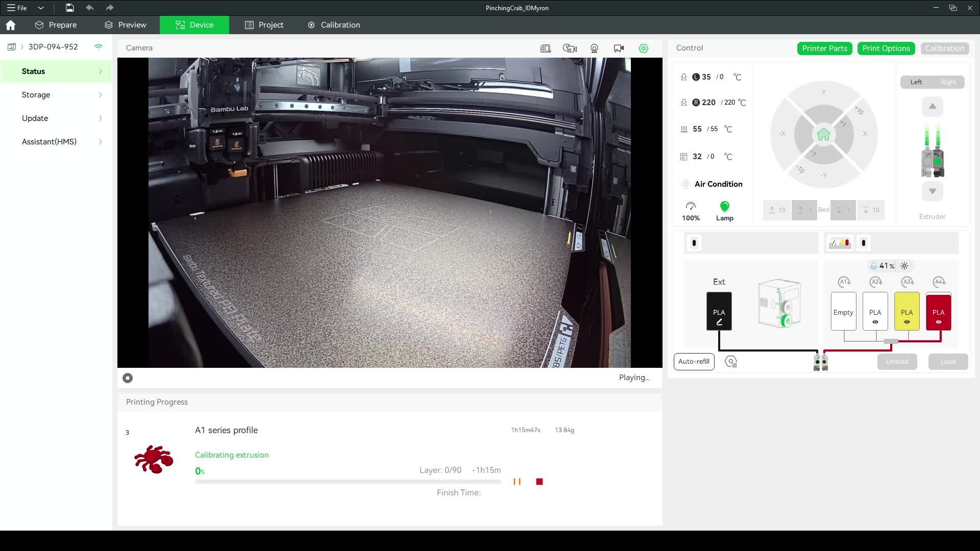Click the Print Options button
Screen dimensions: 980x551
(886, 48)
